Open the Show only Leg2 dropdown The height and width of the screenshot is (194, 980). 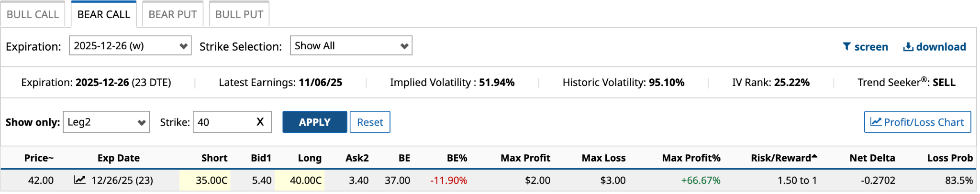[106, 122]
